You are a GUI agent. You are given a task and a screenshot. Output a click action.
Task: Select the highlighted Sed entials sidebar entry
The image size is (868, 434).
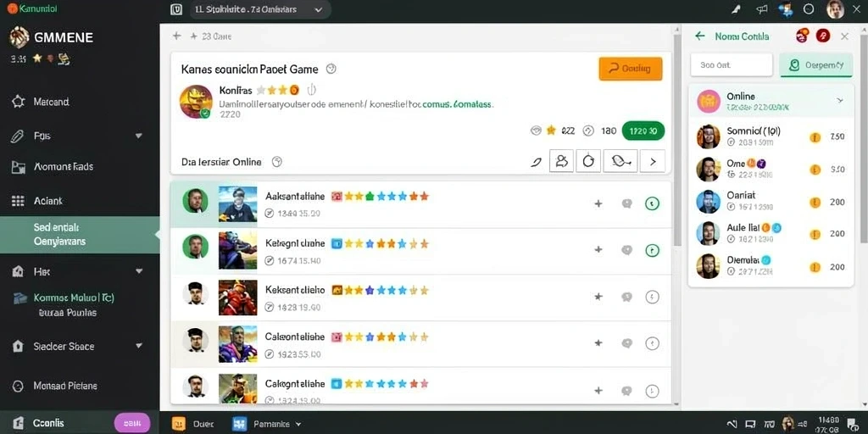point(80,235)
